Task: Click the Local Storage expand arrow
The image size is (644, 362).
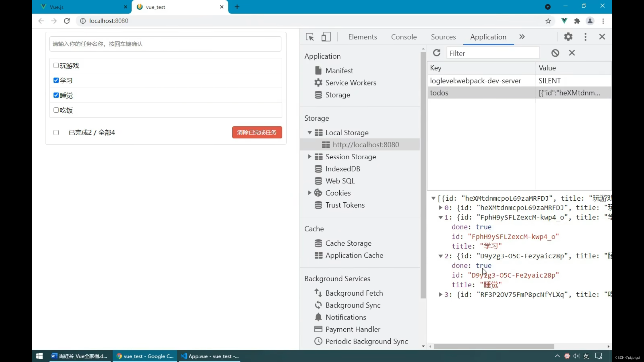Action: pos(309,132)
